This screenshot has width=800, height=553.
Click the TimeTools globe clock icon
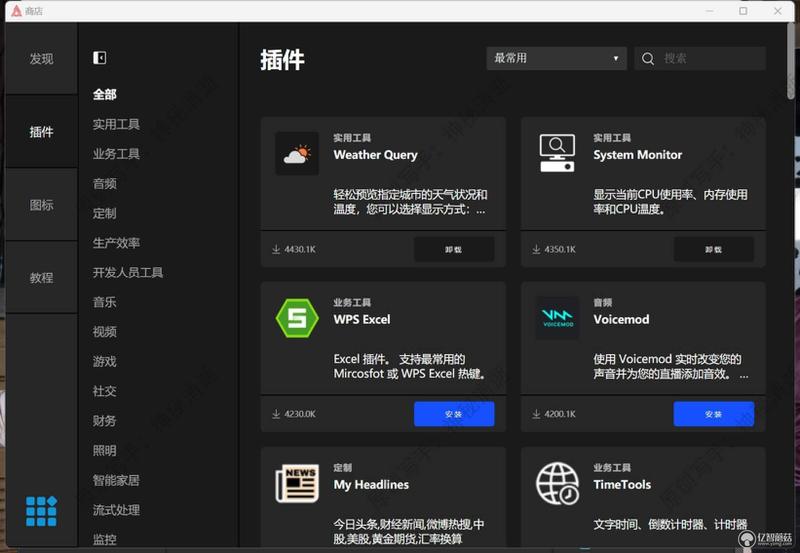point(557,483)
